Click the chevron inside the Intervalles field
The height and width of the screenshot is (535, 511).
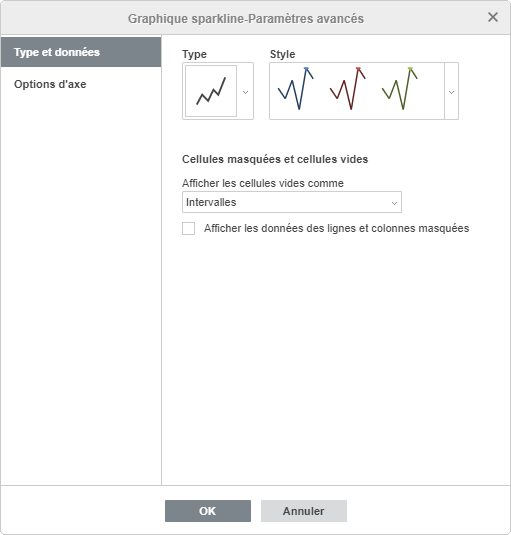[x=394, y=203]
